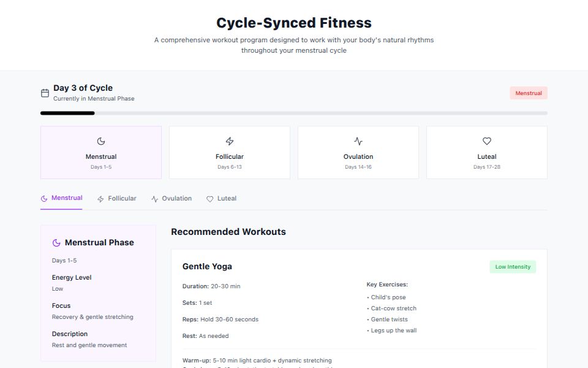
Task: Click the moon icon on the Menstrual phase card
Action: click(x=100, y=140)
